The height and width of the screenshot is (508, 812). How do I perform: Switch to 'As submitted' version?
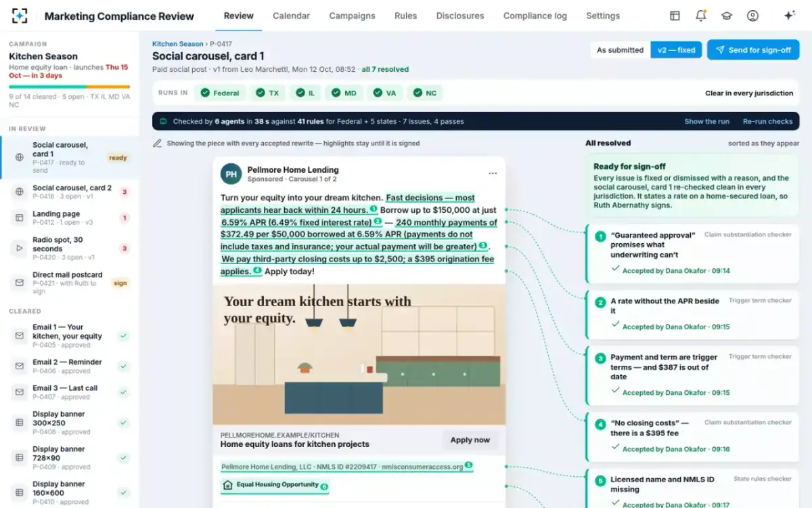click(620, 49)
